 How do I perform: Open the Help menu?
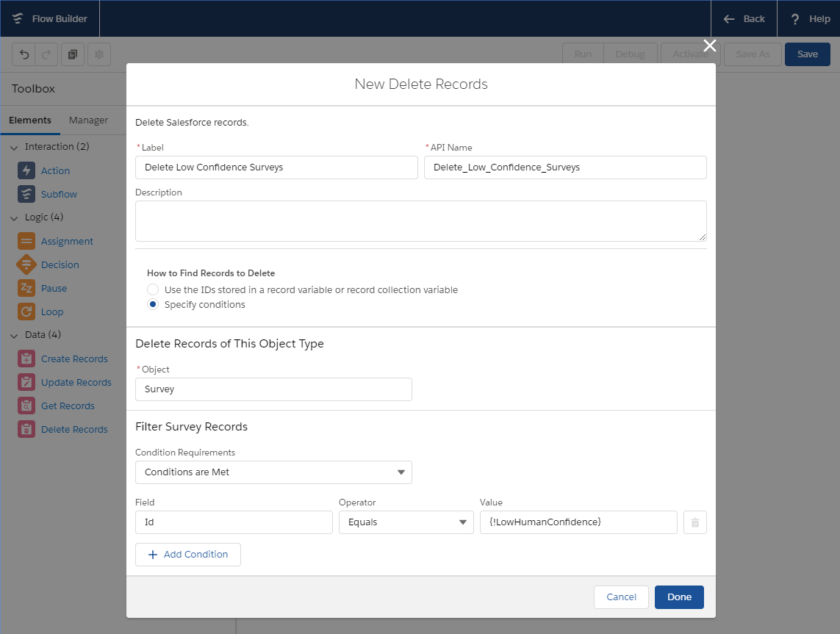point(809,19)
